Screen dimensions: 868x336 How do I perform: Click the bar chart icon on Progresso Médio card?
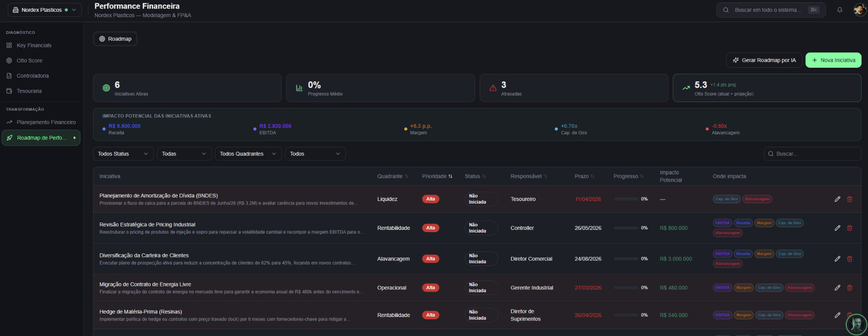click(x=299, y=88)
